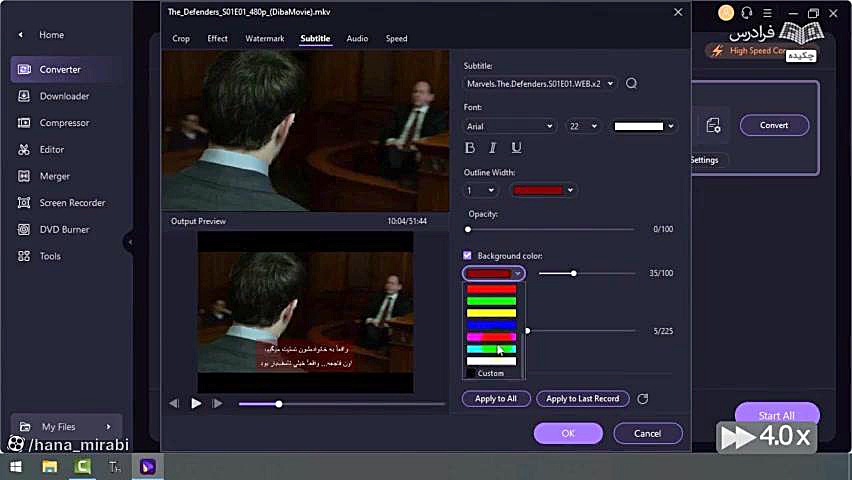Click Apply to Last Record button
Image resolution: width=852 pixels, height=480 pixels.
[x=582, y=398]
